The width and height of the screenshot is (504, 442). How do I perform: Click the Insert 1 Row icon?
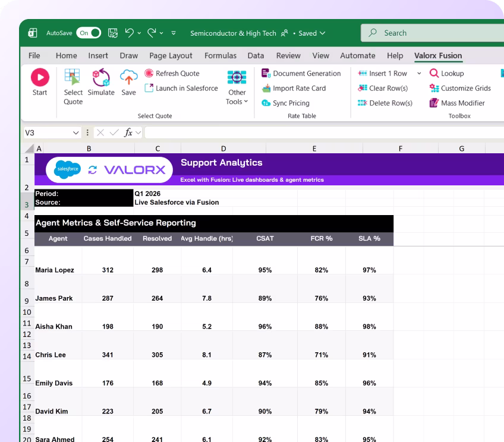363,73
